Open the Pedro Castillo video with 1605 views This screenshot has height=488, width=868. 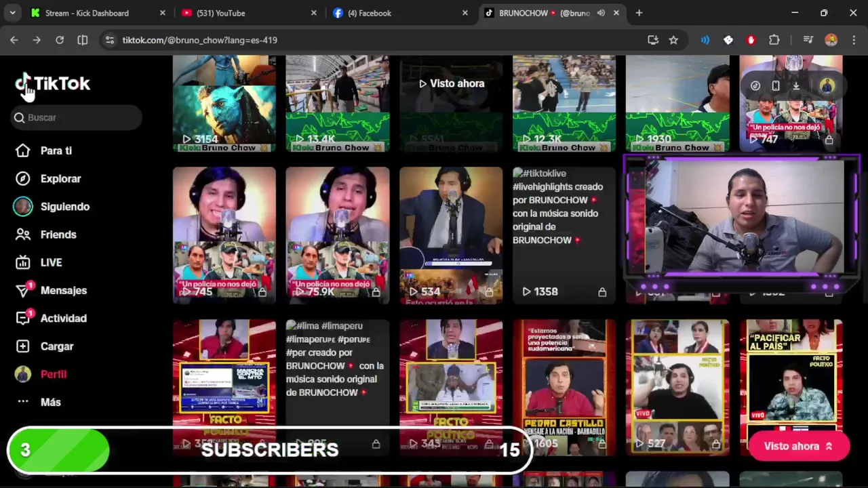click(564, 388)
